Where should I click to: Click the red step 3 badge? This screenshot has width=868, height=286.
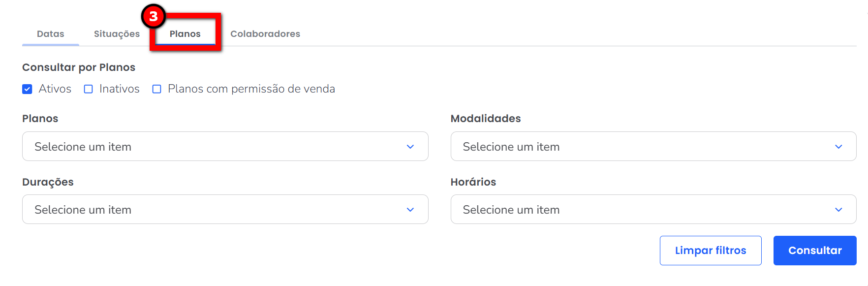coord(153,16)
